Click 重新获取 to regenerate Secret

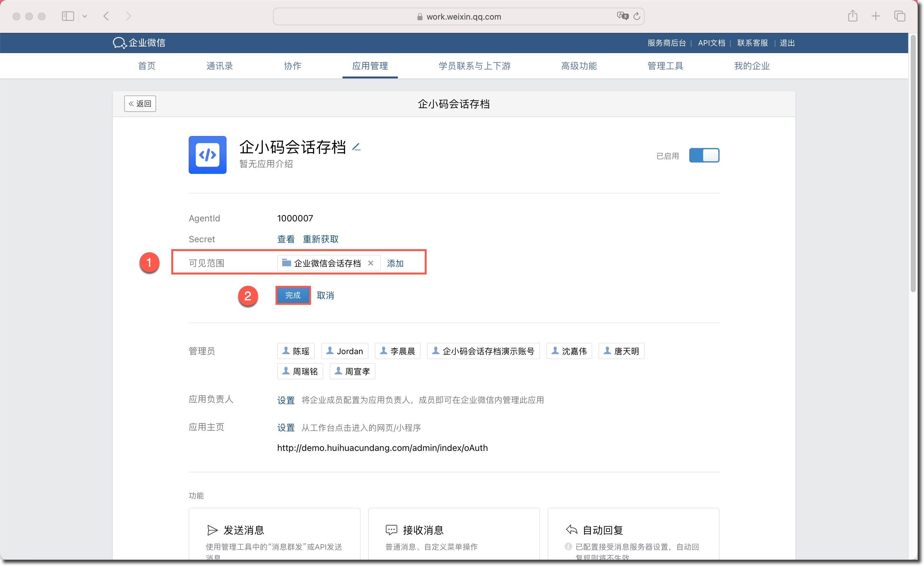coord(321,239)
